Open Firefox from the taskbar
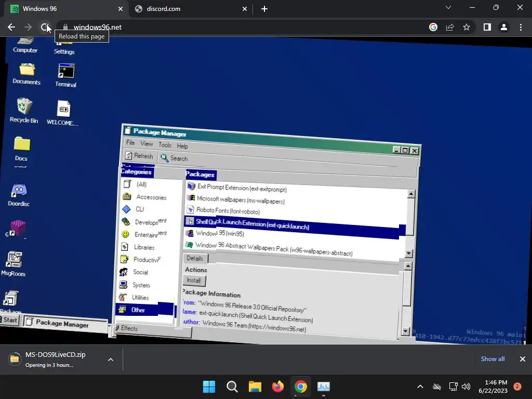532x399 pixels. 278,387
